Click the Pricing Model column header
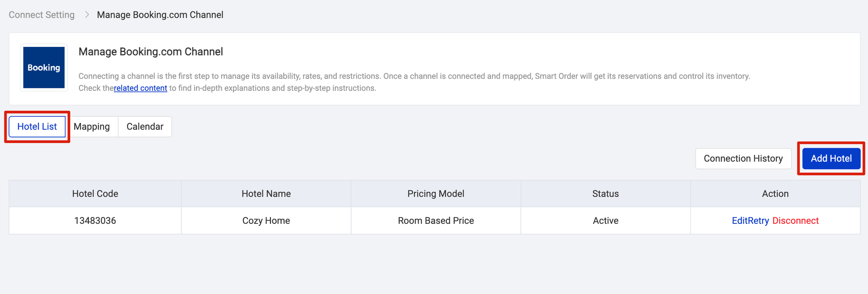This screenshot has height=294, width=868. pyautogui.click(x=436, y=194)
